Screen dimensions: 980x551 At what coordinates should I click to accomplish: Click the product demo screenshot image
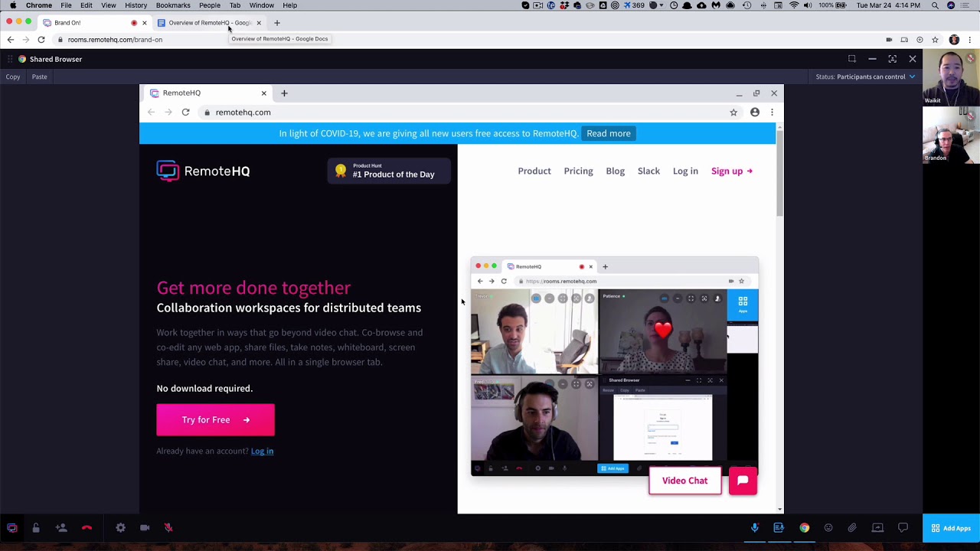click(x=614, y=366)
